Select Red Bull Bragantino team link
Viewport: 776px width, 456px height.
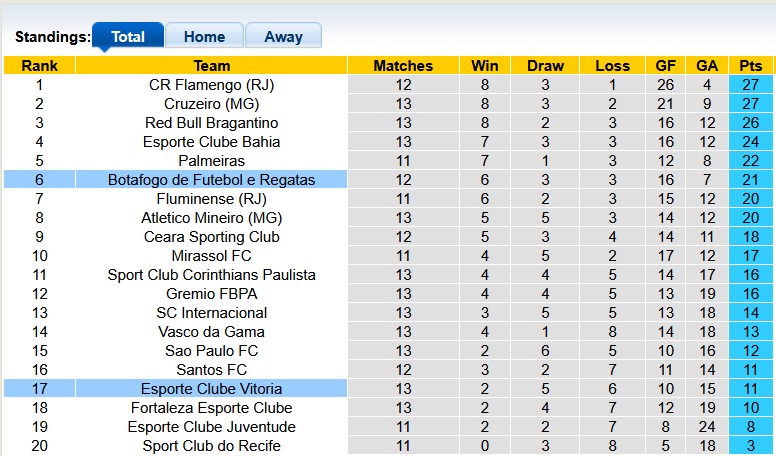click(212, 123)
